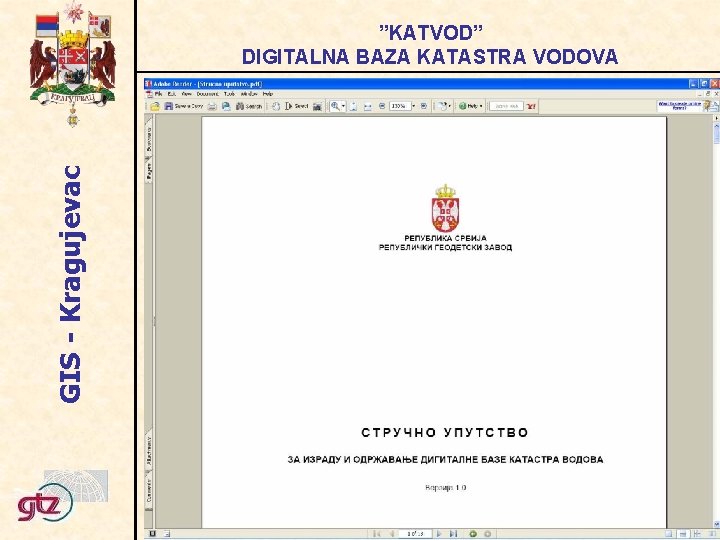
Task: Click the Print icon
Action: 212,106
